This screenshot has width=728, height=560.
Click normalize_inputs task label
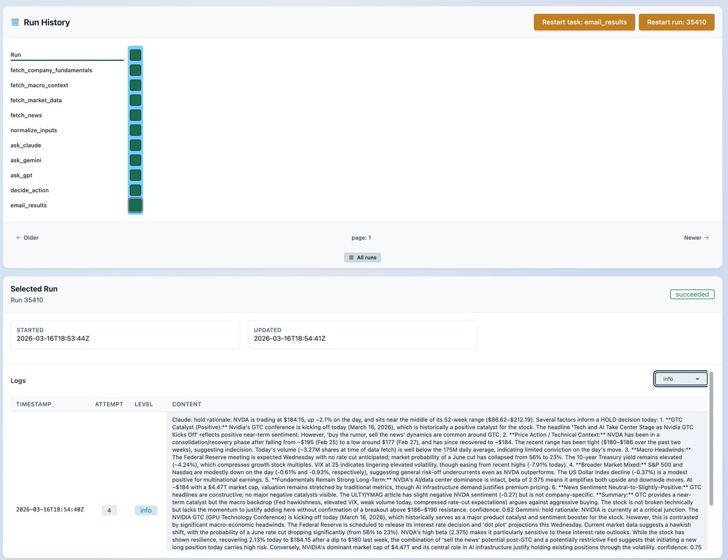(33, 130)
